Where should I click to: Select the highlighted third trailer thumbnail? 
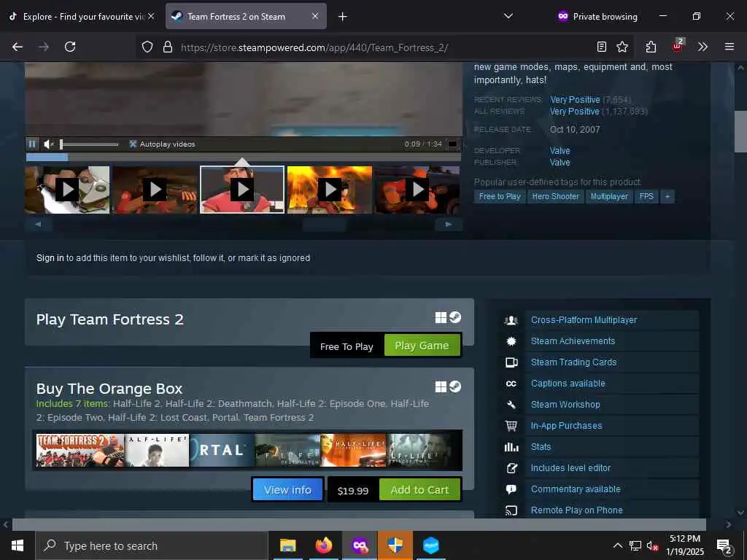pyautogui.click(x=242, y=190)
